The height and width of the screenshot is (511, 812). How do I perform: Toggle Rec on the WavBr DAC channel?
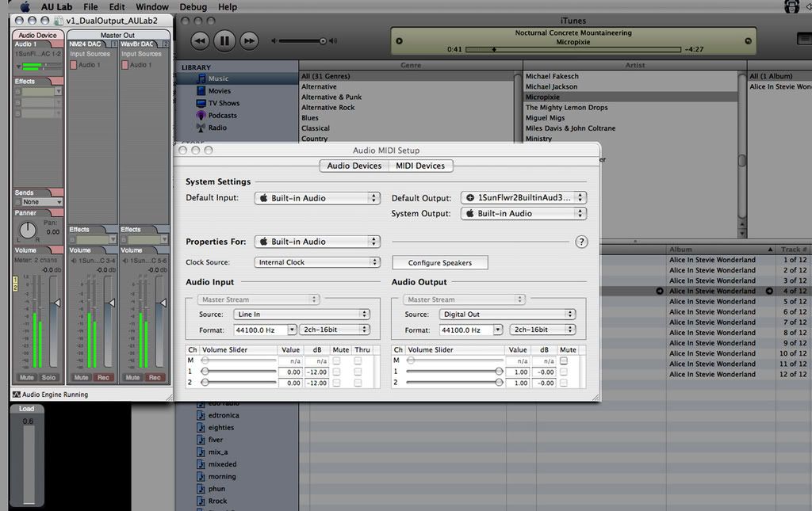[155, 378]
